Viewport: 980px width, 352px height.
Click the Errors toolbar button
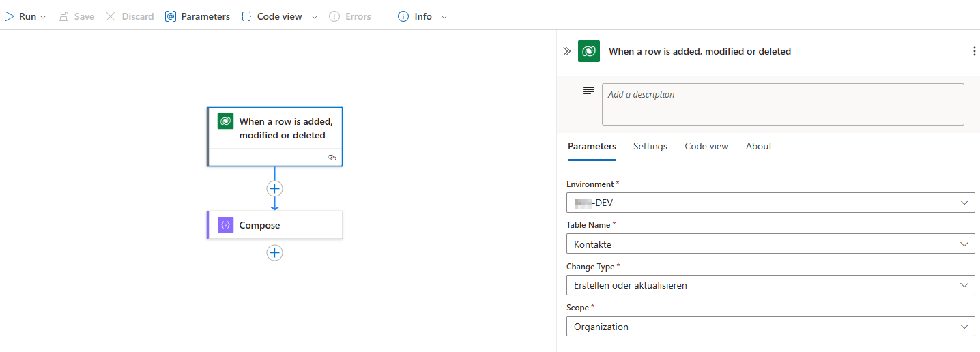point(350,16)
